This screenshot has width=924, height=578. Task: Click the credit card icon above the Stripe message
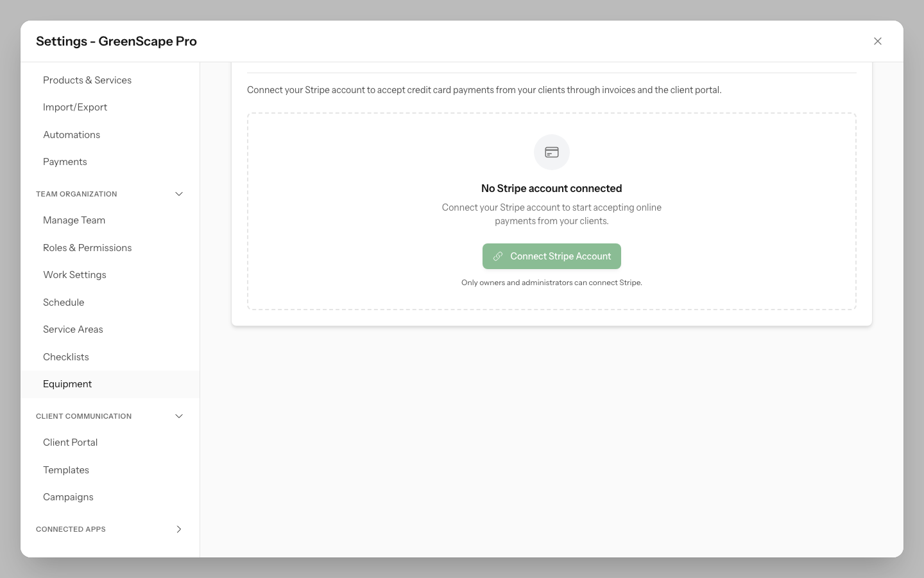[551, 152]
